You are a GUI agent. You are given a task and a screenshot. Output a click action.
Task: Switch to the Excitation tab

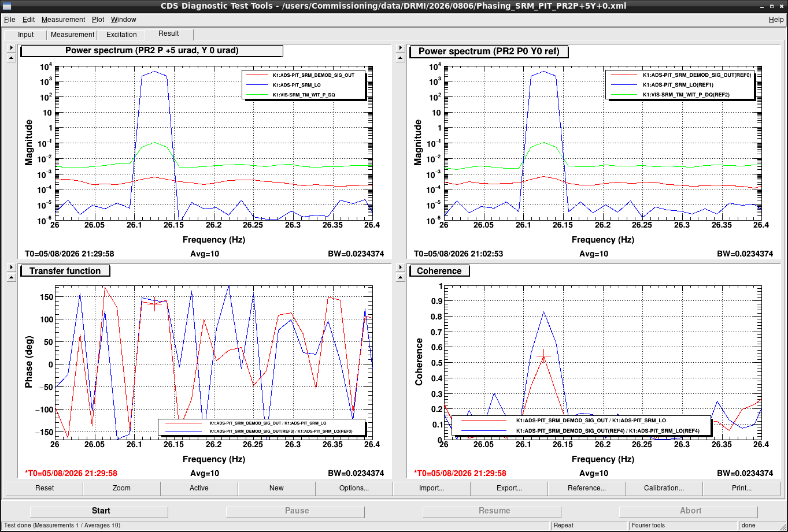click(x=121, y=35)
